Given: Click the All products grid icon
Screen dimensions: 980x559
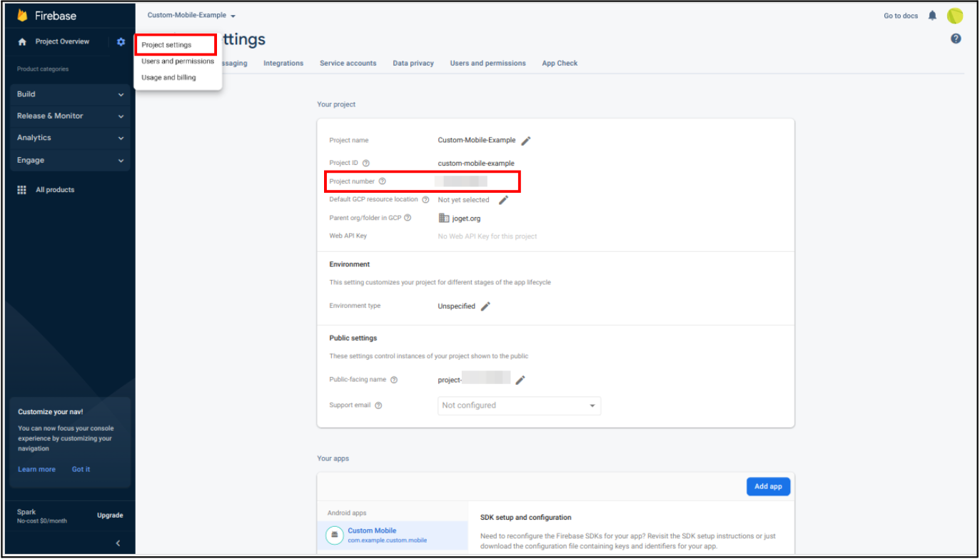Looking at the screenshot, I should (x=22, y=190).
